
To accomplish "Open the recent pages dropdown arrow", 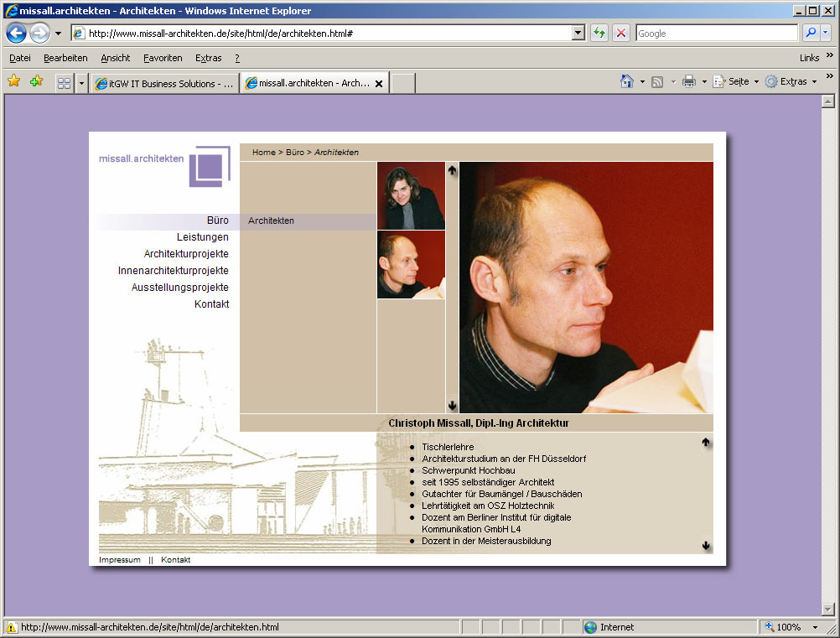I will click(x=58, y=34).
